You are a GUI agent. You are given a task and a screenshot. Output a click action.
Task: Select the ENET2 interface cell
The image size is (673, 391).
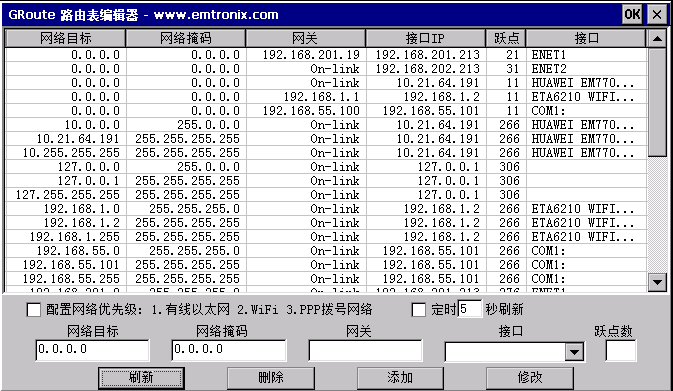coord(586,69)
